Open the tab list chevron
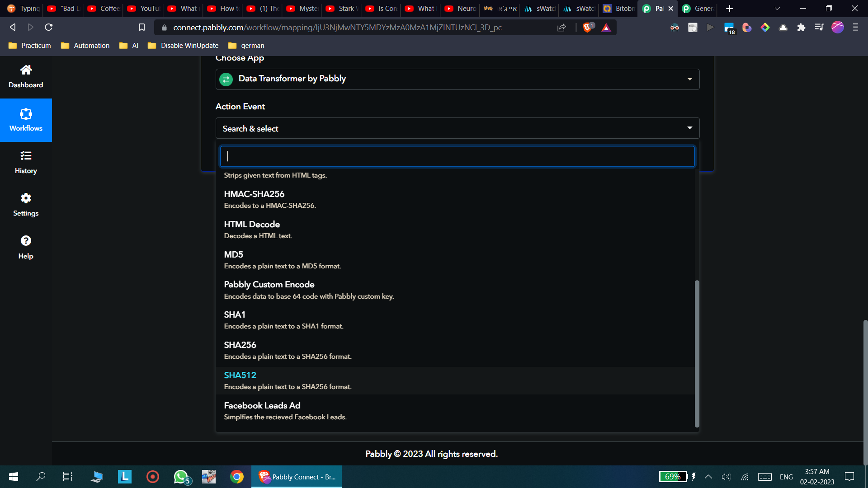Image resolution: width=868 pixels, height=488 pixels. point(777,9)
